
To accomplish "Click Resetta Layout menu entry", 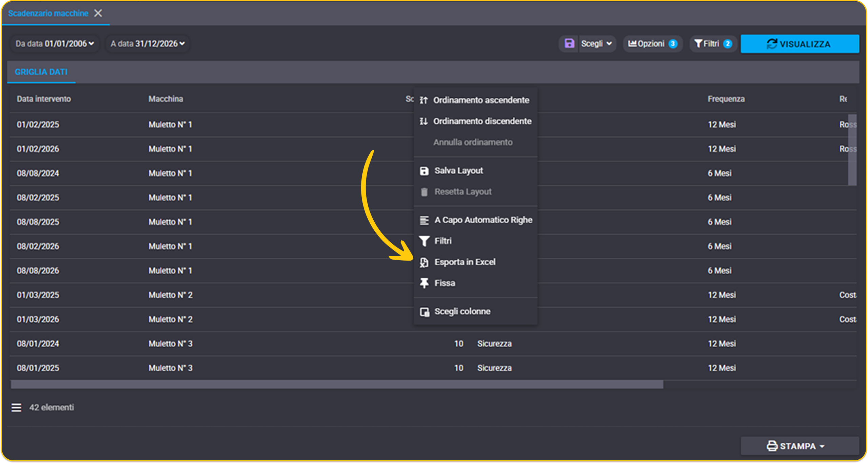I will coord(475,192).
